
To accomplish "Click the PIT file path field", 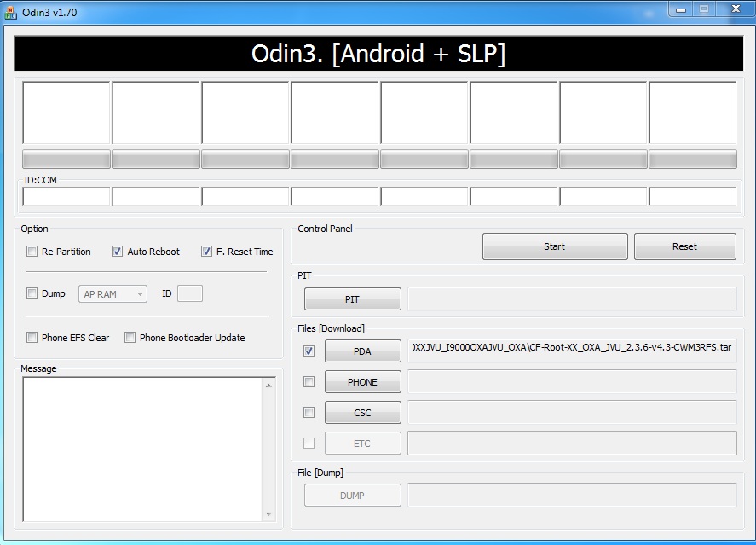I will pyautogui.click(x=572, y=299).
